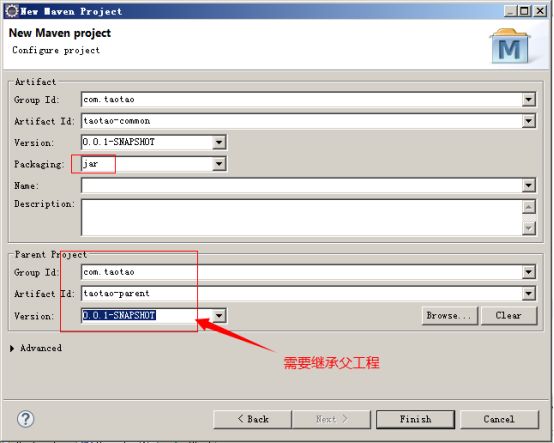
Task: Click the Description scrollbar down arrow
Action: (x=529, y=228)
